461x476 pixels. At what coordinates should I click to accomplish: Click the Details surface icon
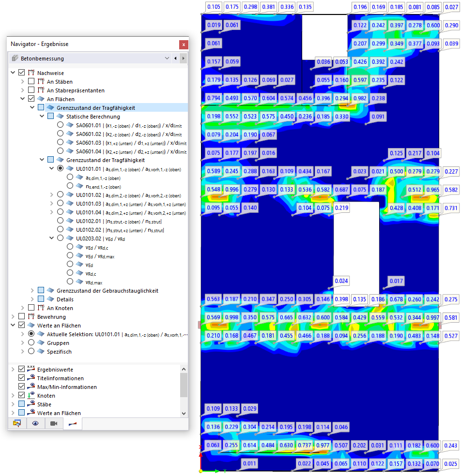(x=50, y=299)
